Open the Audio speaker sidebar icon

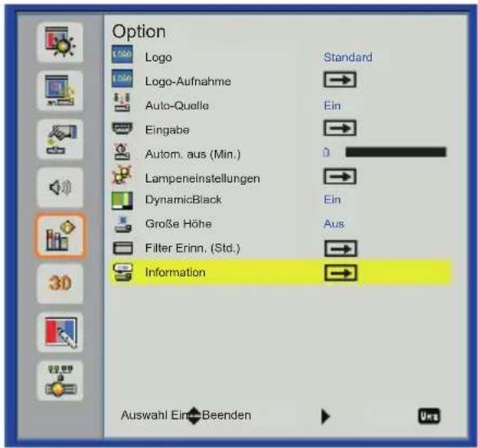click(60, 187)
